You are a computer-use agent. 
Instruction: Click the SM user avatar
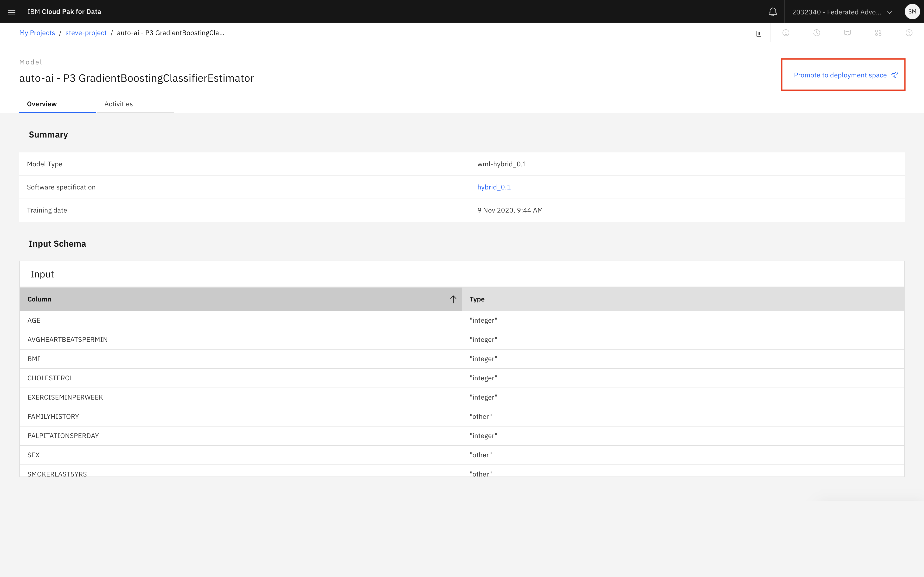912,12
